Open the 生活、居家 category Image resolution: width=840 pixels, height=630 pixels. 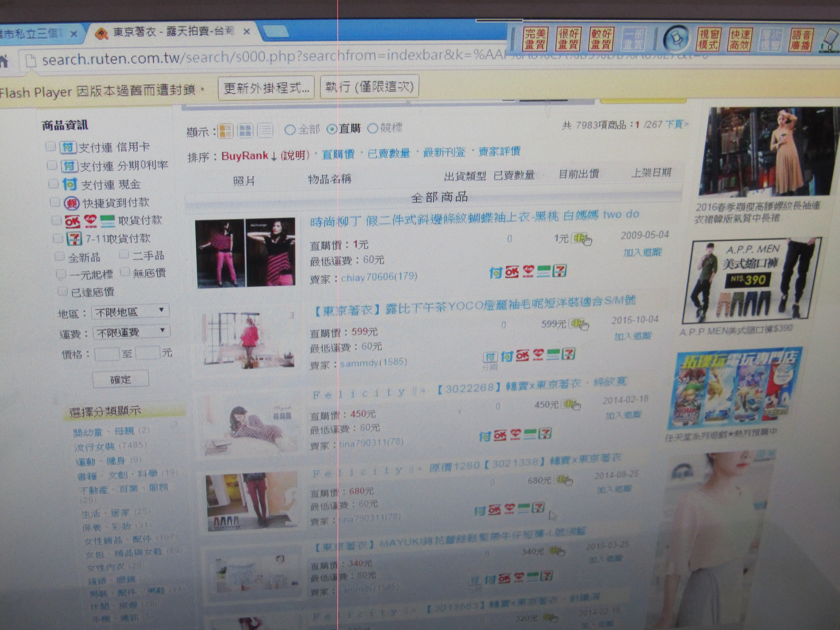106,513
